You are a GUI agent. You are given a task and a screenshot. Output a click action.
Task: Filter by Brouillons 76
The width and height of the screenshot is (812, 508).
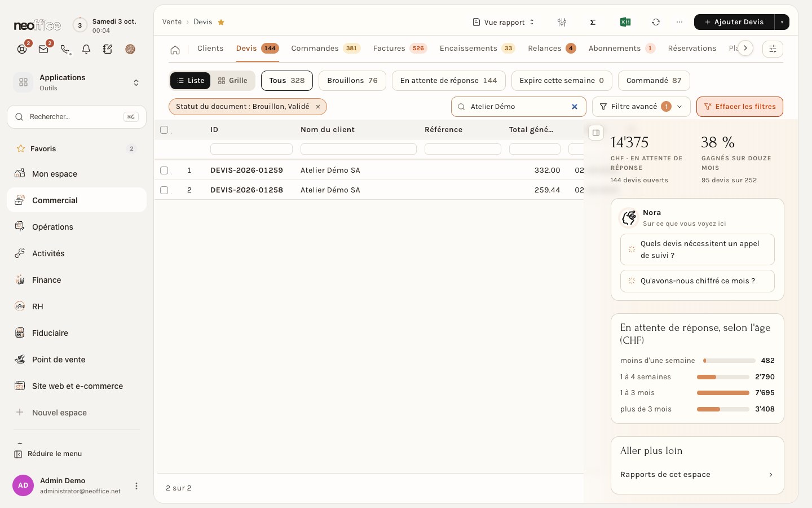coord(352,81)
